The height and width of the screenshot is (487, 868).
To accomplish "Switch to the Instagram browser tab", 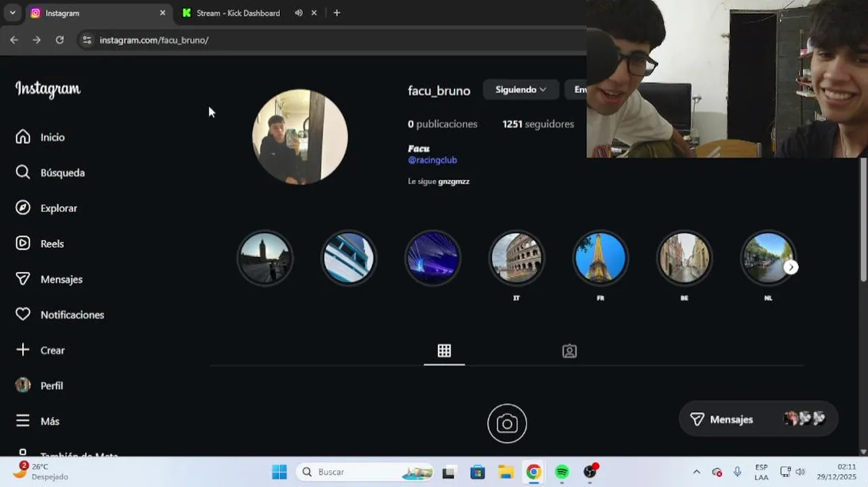I will click(98, 13).
